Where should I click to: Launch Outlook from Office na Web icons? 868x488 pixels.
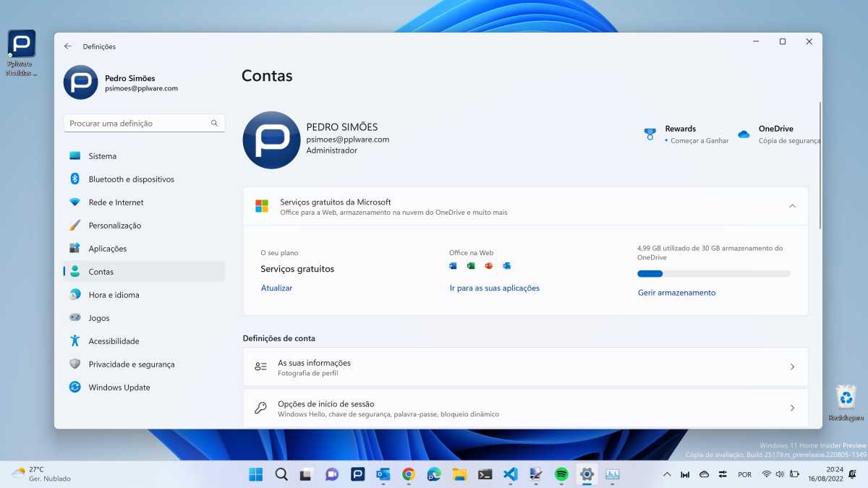[x=507, y=266]
